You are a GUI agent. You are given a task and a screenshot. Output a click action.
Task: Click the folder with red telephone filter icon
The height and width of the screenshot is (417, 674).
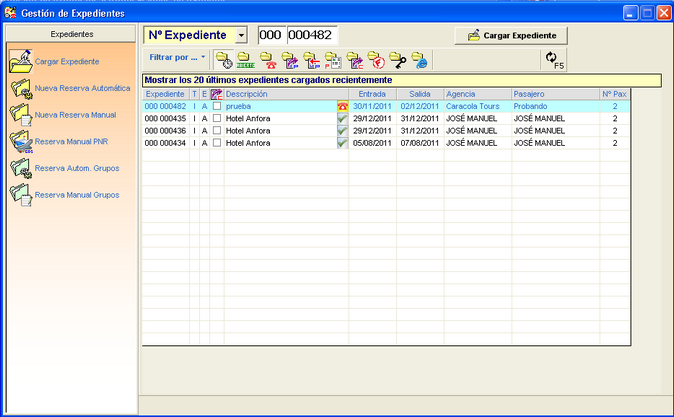click(x=268, y=60)
